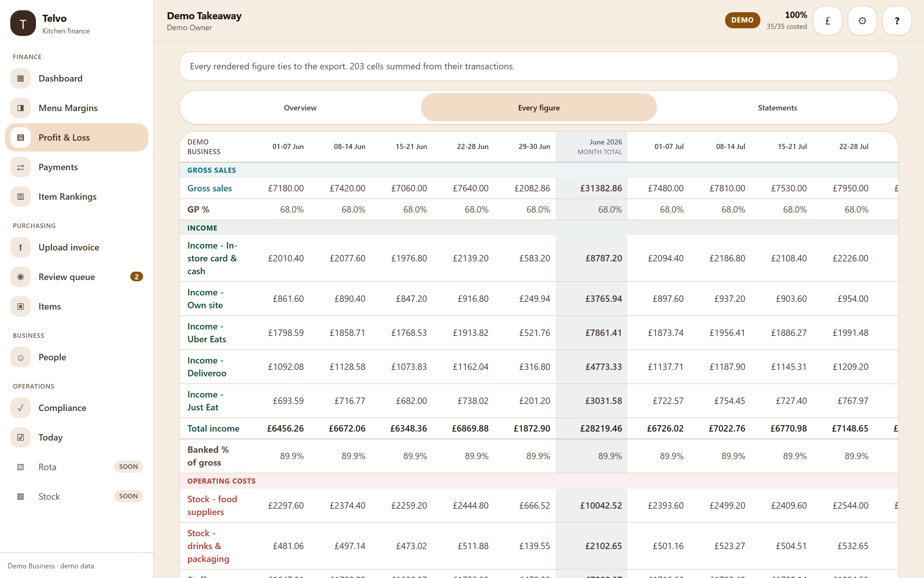
Task: Click the 'Income - Uber Eats' label
Action: (x=207, y=333)
